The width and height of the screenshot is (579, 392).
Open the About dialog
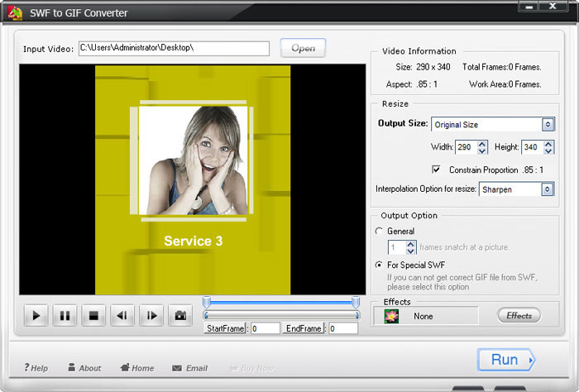[x=84, y=368]
